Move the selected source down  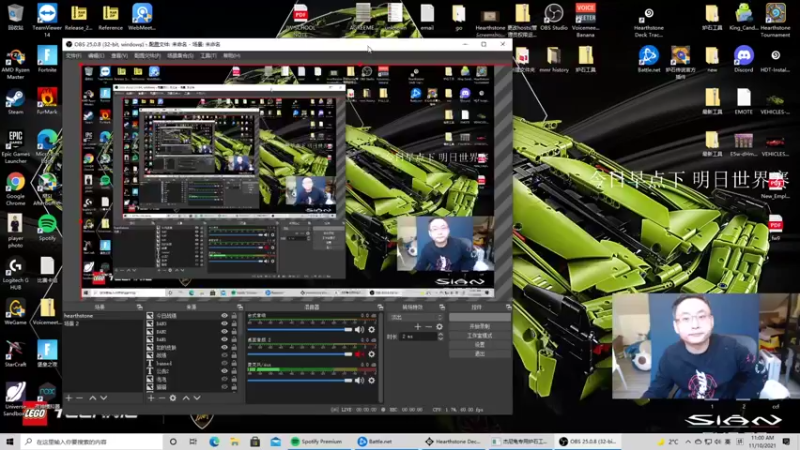point(197,398)
